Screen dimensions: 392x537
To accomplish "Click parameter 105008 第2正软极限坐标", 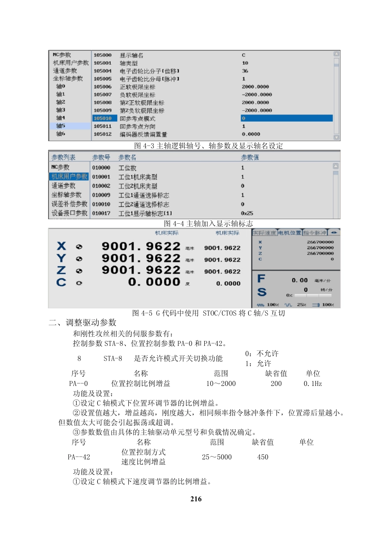I will [213, 102].
